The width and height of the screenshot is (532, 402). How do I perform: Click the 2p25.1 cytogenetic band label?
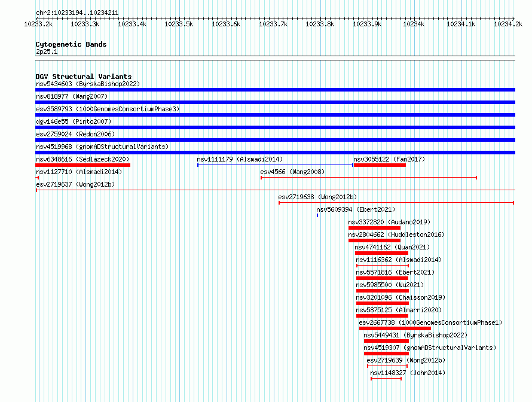[47, 51]
